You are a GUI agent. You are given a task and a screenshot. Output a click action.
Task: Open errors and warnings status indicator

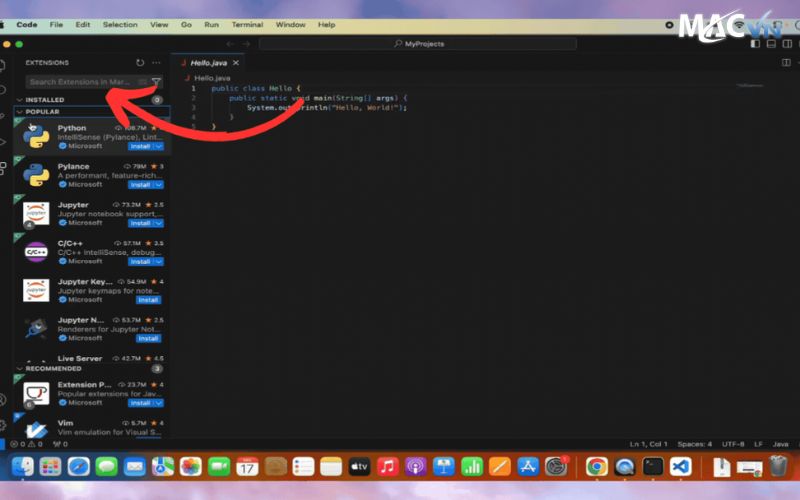pos(27,444)
